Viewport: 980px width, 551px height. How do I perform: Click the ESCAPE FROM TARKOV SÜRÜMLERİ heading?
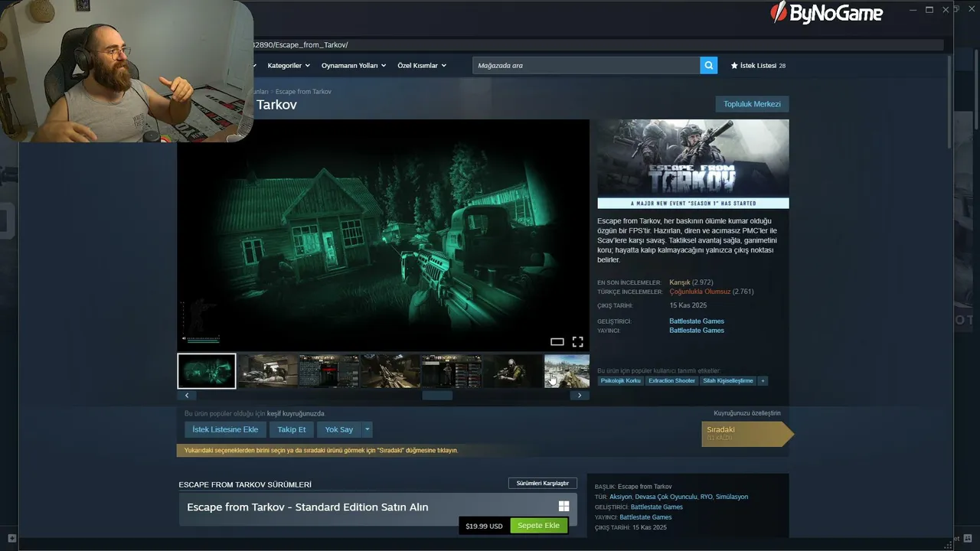pyautogui.click(x=245, y=485)
